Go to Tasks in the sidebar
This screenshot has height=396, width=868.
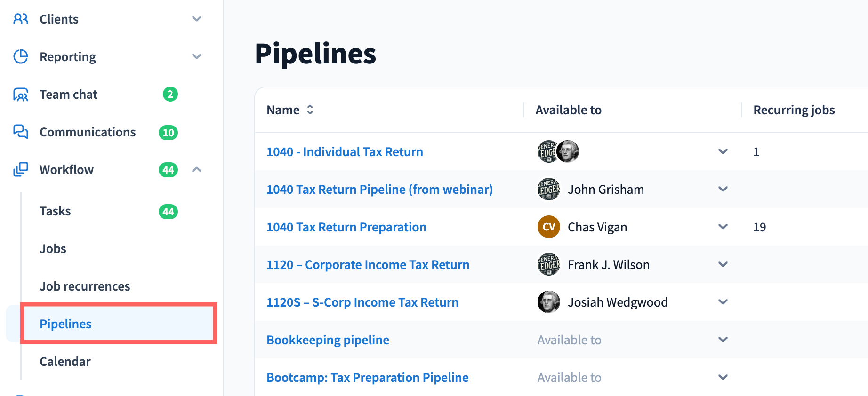point(55,211)
